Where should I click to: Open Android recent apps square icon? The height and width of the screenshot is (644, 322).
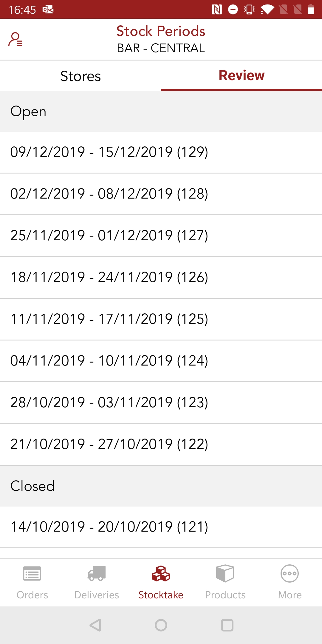coord(227,625)
